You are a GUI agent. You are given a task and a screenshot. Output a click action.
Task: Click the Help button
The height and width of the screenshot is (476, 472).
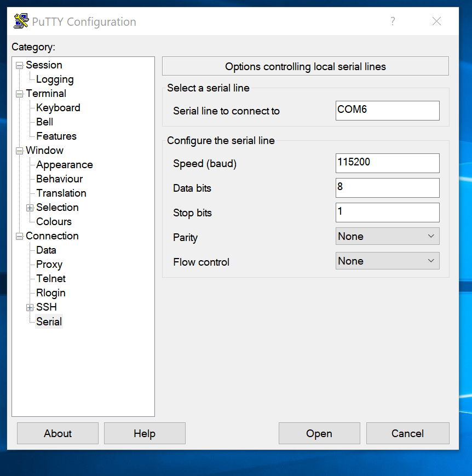coord(145,433)
